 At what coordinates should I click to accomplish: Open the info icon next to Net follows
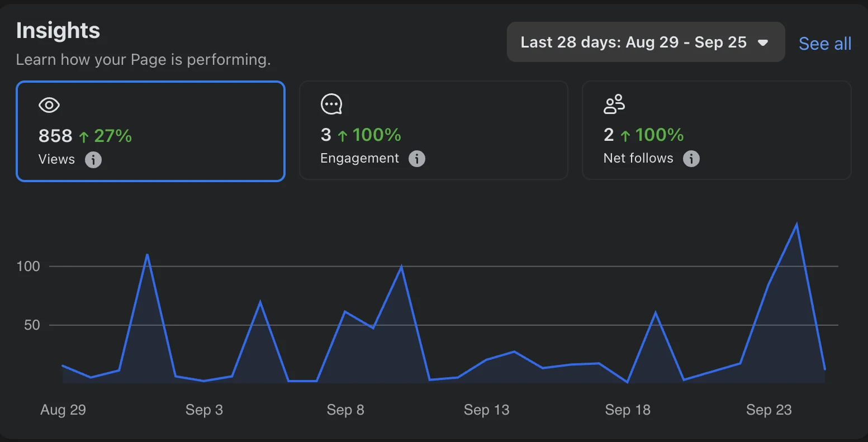pos(691,159)
